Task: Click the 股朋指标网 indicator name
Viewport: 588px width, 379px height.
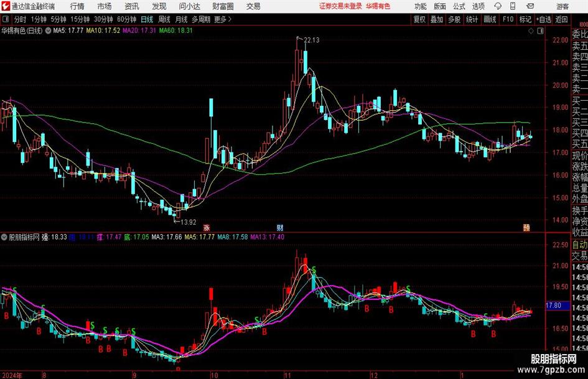Action: 24,237
